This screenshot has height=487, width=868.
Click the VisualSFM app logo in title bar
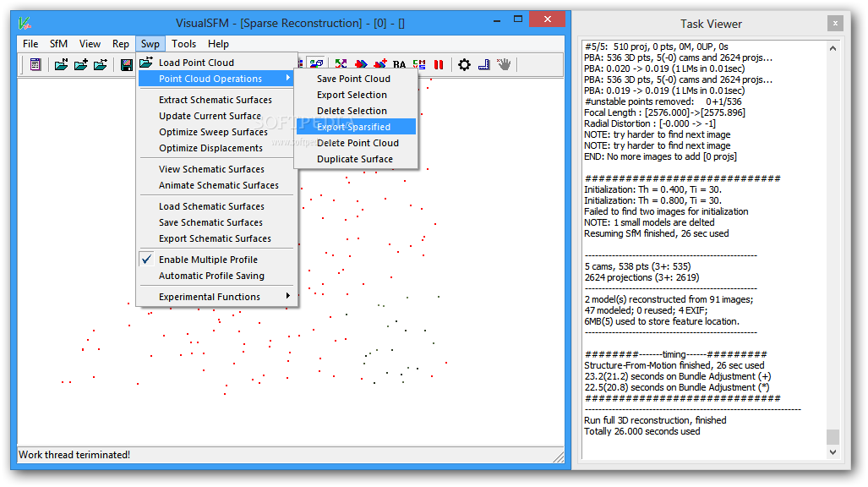click(25, 23)
